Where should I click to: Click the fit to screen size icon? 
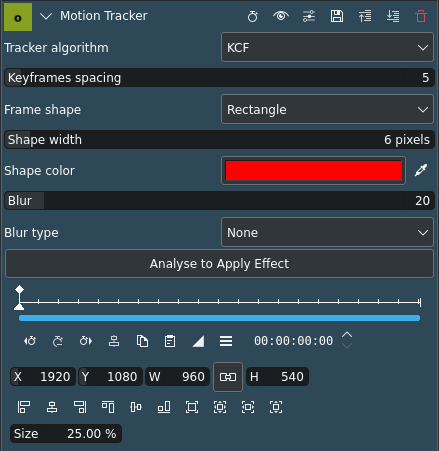(220, 407)
